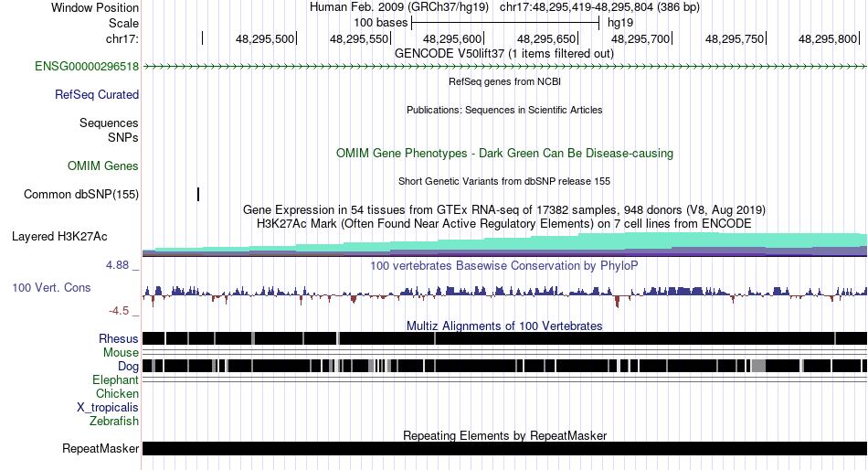Click the 100 bases scale bar

click(x=505, y=23)
